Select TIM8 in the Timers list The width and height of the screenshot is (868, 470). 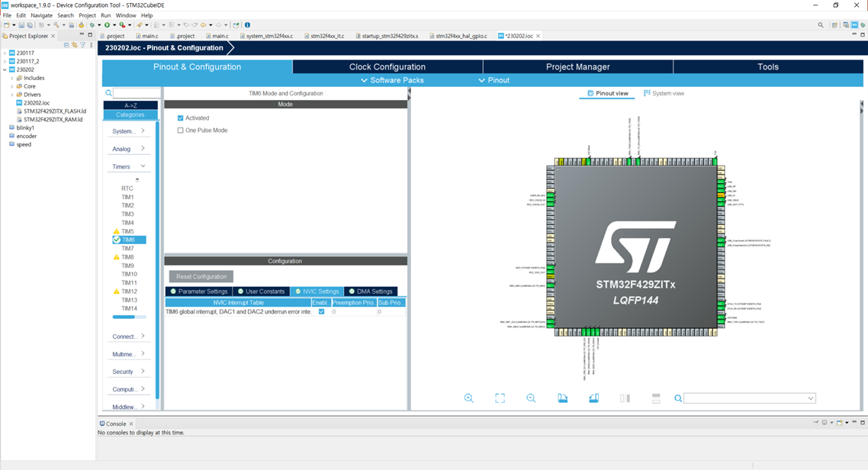pos(128,257)
